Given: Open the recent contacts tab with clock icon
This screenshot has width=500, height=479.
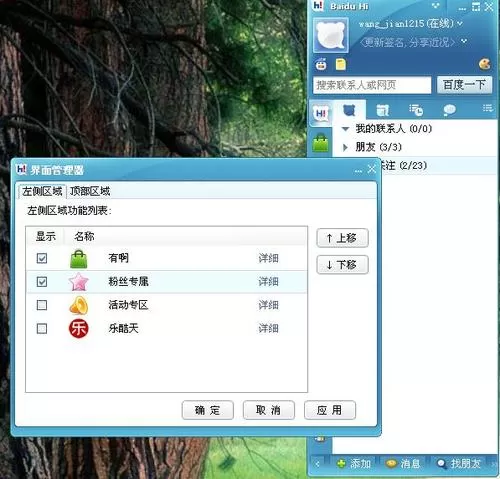Looking at the screenshot, I should pyautogui.click(x=416, y=110).
